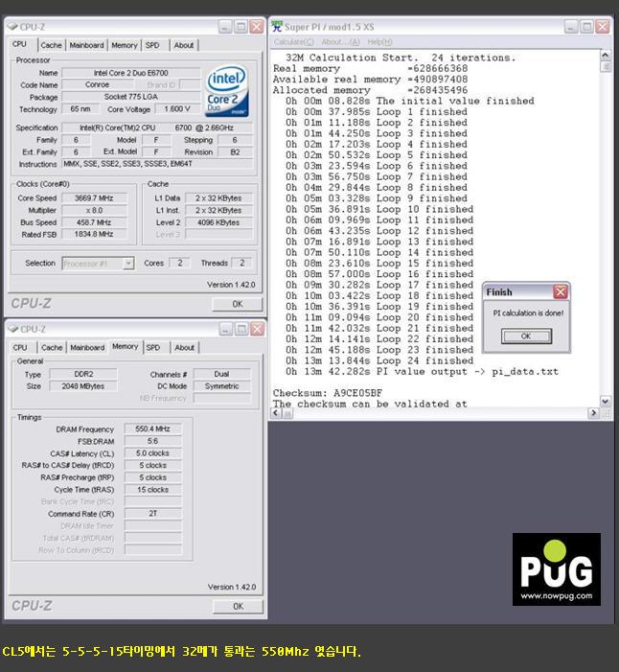Screen dimensions: 619x672
Task: Click the Super PI title bar icon
Action: pyautogui.click(x=277, y=27)
